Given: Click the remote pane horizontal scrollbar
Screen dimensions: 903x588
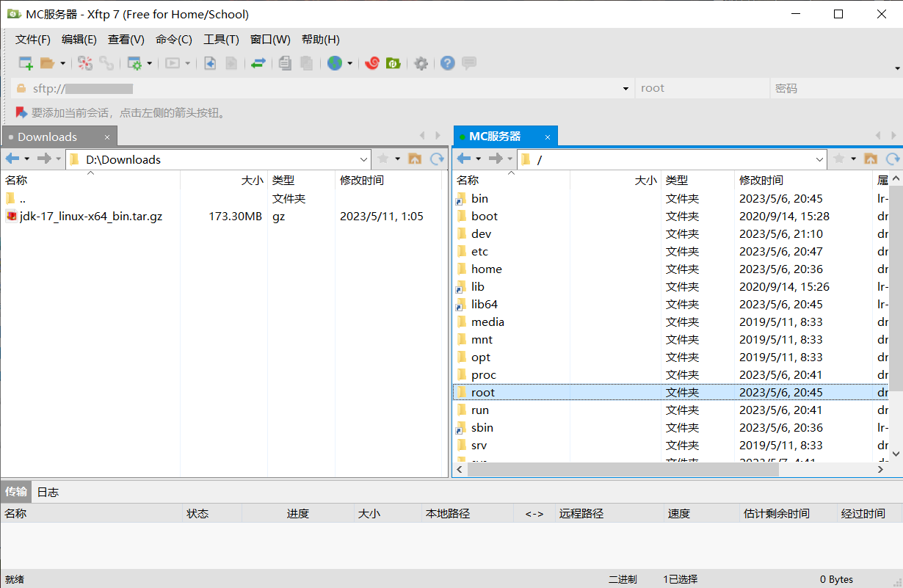Looking at the screenshot, I should pos(623,469).
